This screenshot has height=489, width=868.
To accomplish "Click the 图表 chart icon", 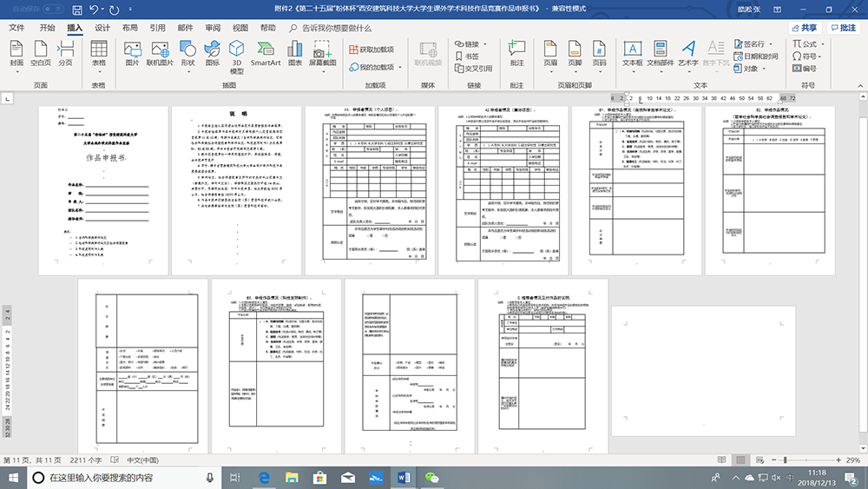I will pos(295,52).
